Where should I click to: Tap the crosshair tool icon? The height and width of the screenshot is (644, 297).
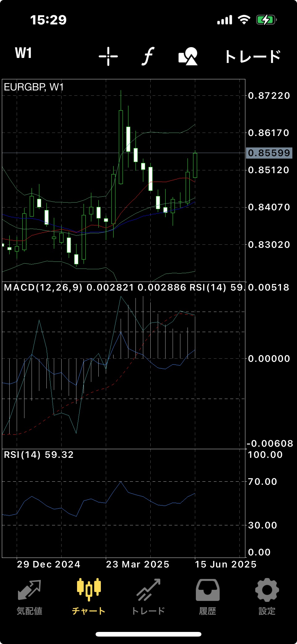[x=108, y=56]
